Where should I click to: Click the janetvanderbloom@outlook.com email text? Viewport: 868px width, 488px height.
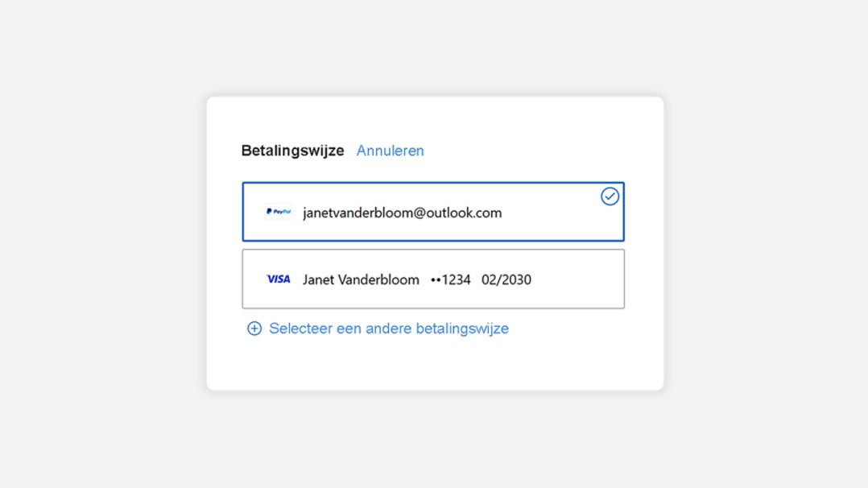coord(402,213)
